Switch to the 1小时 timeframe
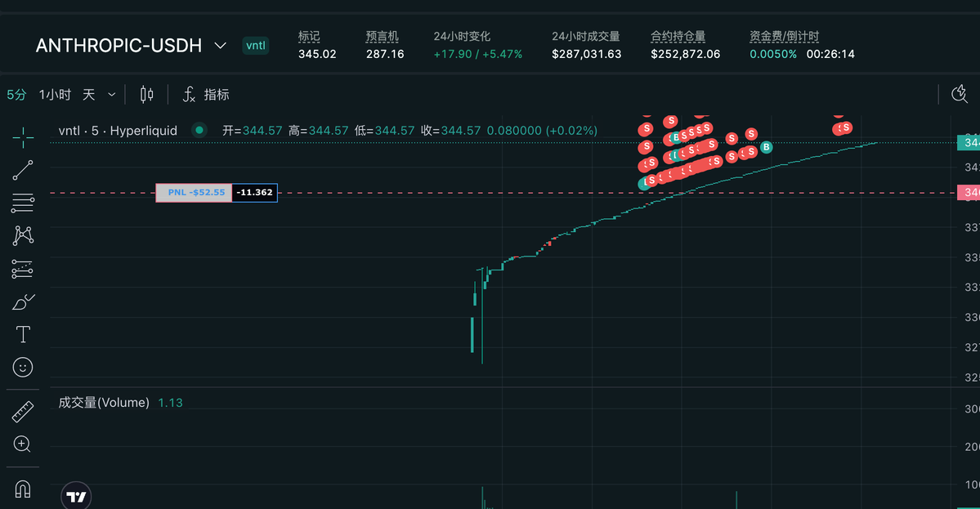Viewport: 980px width, 509px height. tap(55, 94)
